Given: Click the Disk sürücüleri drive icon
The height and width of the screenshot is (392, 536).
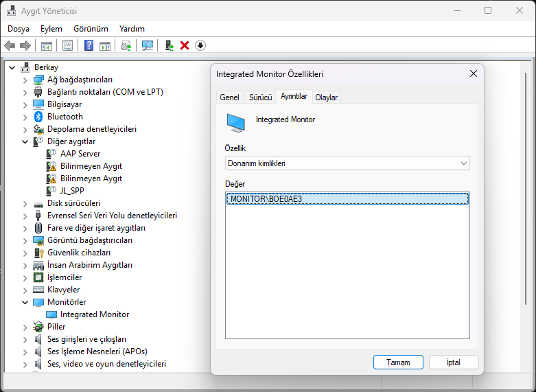Looking at the screenshot, I should click(38, 205).
